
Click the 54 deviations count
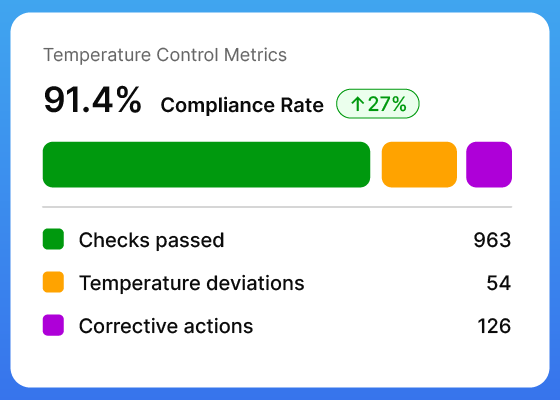pyautogui.click(x=499, y=283)
